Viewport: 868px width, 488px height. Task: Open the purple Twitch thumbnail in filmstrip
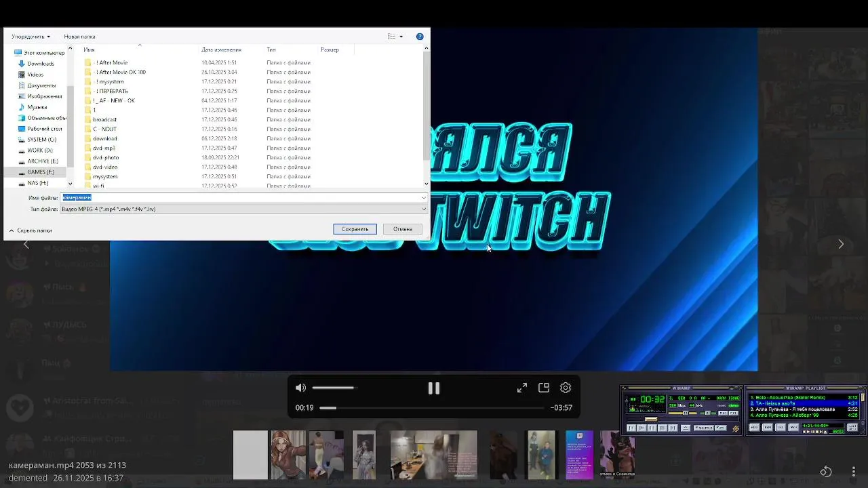coord(580,455)
